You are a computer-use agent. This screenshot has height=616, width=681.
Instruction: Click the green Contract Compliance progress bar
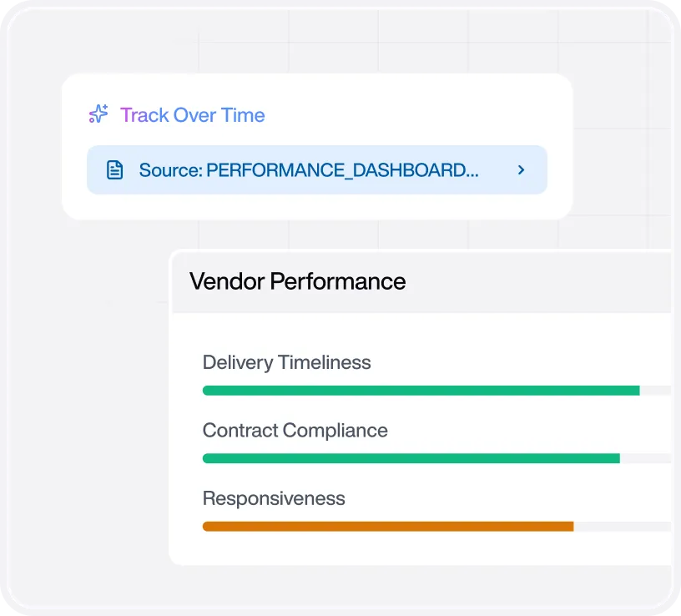tap(411, 458)
